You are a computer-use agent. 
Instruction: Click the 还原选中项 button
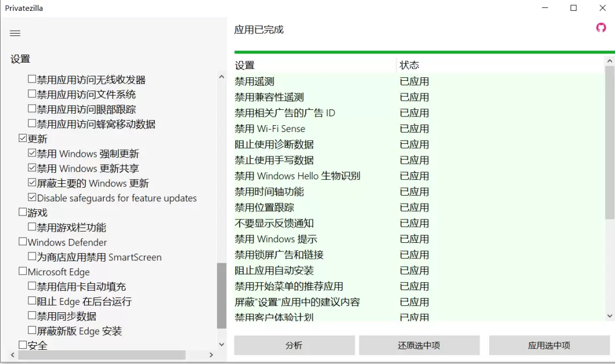point(419,345)
